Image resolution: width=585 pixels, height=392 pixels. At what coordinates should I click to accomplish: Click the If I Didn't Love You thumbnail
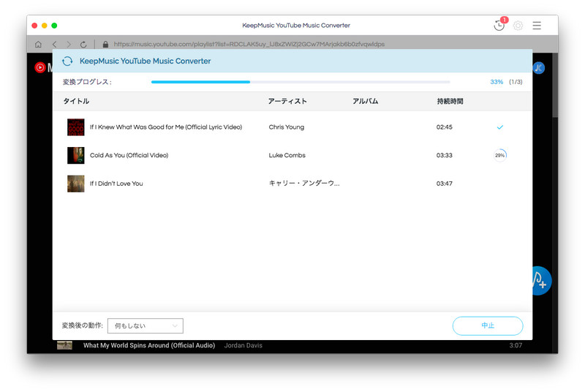[x=76, y=184]
